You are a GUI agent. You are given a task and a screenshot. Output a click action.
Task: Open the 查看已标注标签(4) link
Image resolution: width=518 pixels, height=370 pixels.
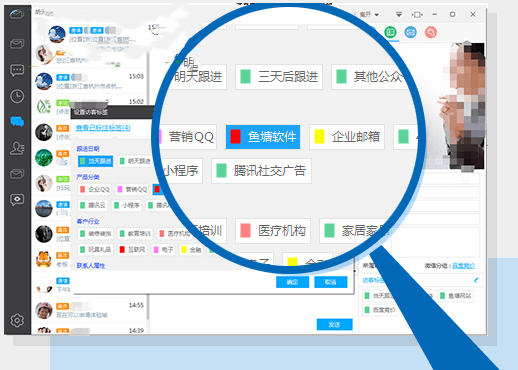click(x=103, y=128)
